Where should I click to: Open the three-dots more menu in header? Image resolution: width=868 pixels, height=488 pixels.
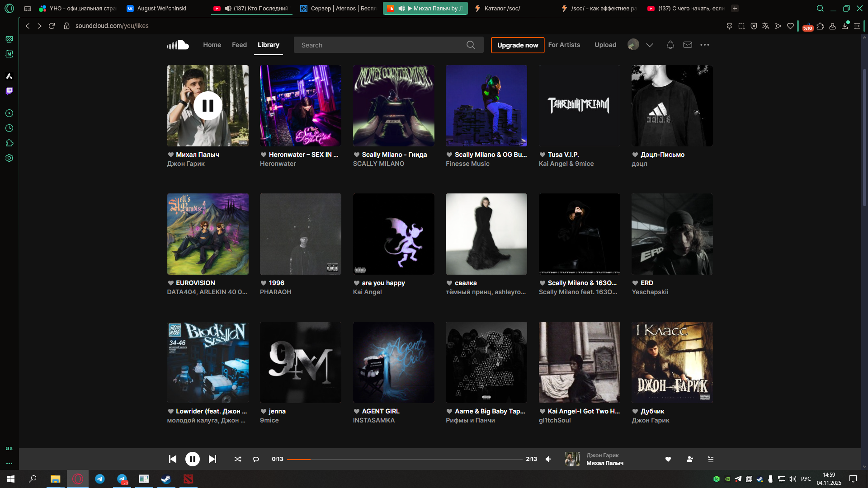point(705,45)
